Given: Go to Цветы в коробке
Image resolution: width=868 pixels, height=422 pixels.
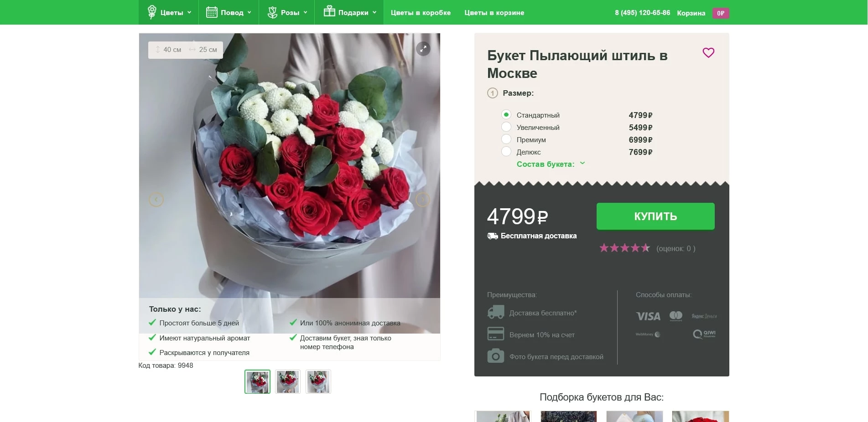Looking at the screenshot, I should [x=421, y=13].
